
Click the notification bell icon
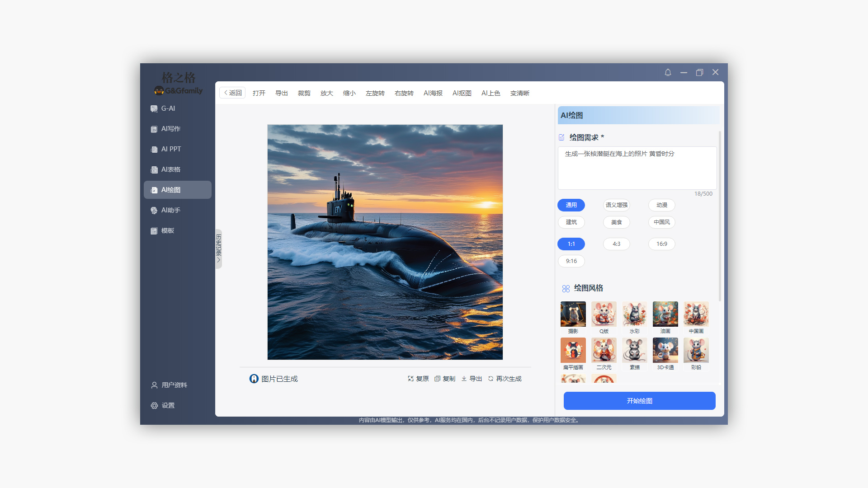pos(668,72)
